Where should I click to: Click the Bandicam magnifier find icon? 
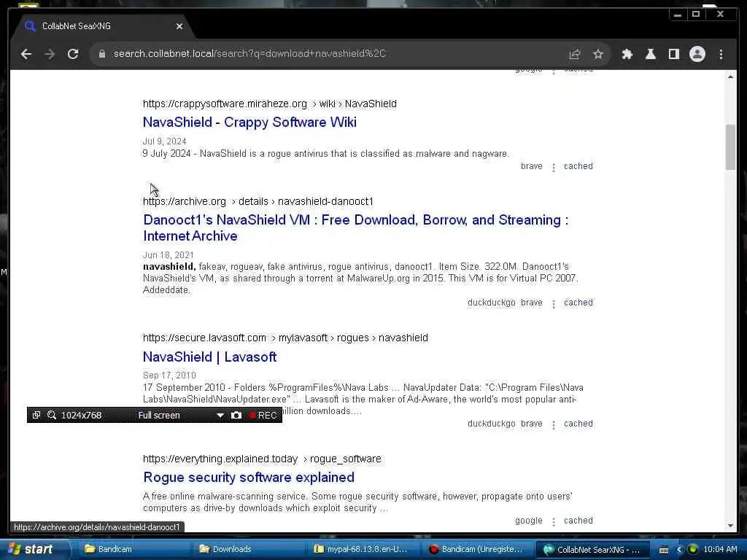click(52, 415)
